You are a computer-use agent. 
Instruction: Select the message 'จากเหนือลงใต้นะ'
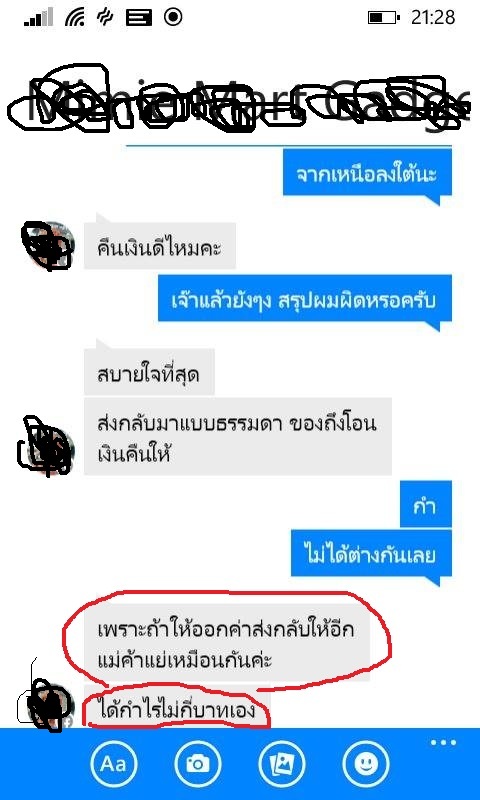(367, 172)
